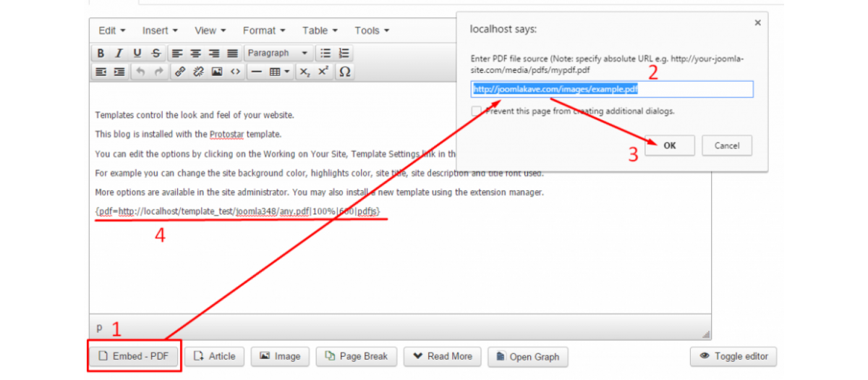The height and width of the screenshot is (380, 868).
Task: Open the Tools menu
Action: (x=372, y=30)
